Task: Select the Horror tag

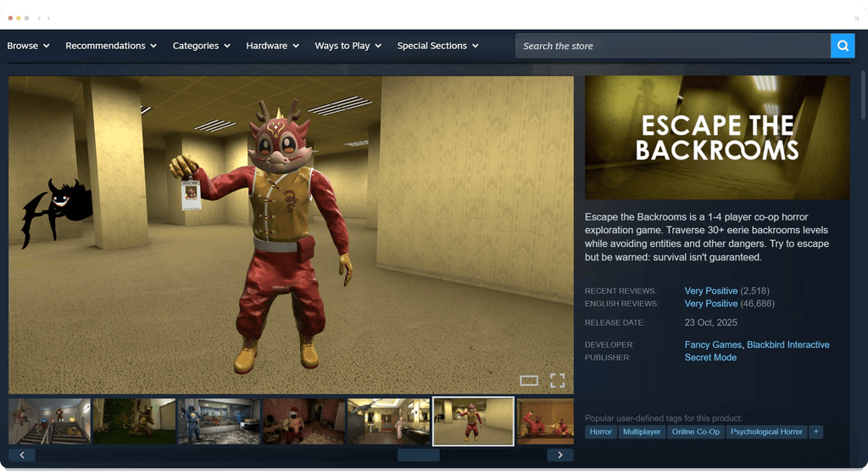Action: (601, 432)
